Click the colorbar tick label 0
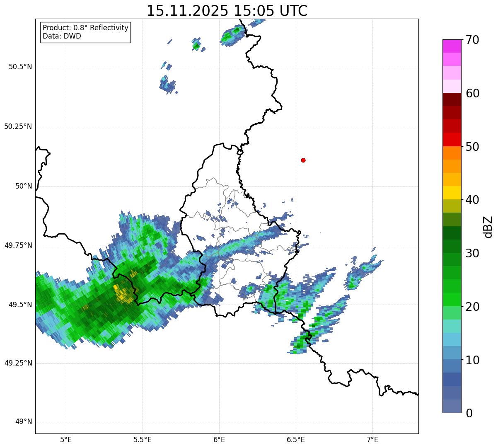Screen dimensions: 498x448 coord(469,413)
